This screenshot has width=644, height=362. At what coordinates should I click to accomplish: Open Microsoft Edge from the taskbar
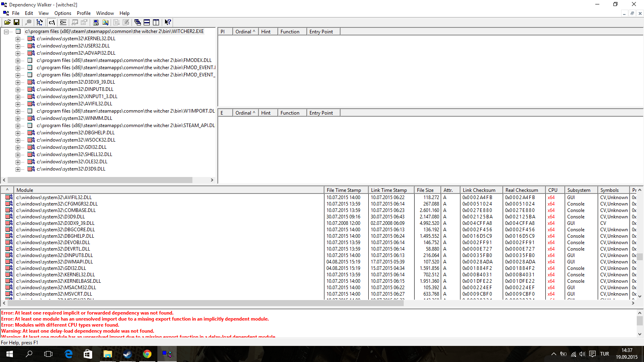pyautogui.click(x=68, y=354)
